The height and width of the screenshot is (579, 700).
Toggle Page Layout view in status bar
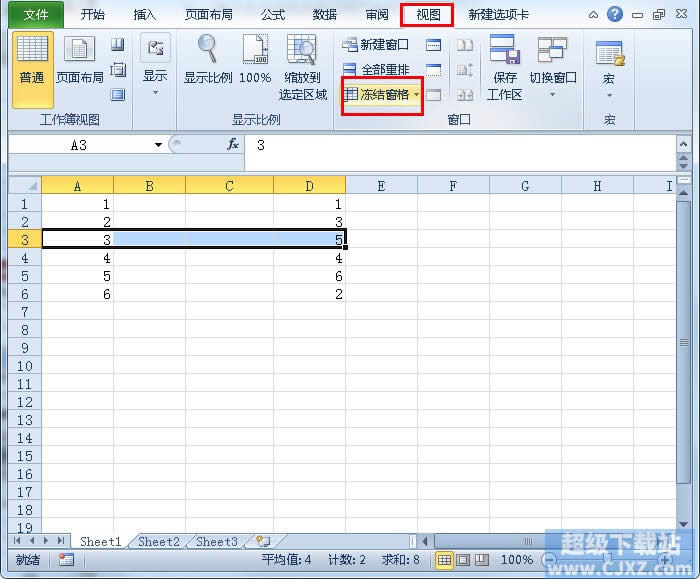click(463, 560)
